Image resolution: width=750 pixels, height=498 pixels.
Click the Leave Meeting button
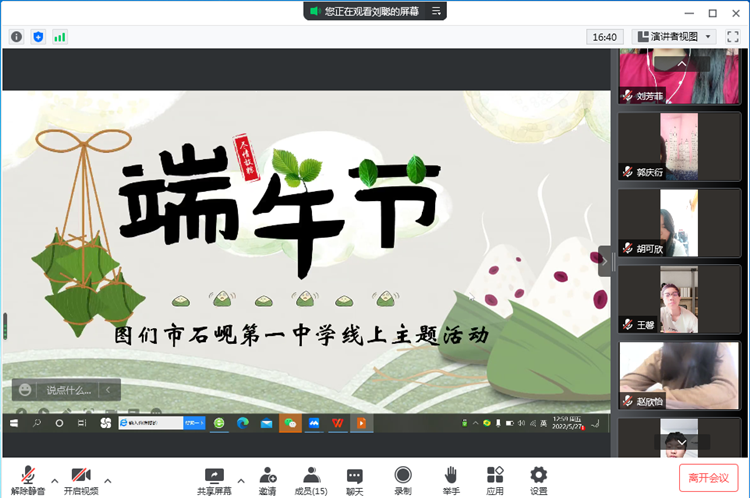tap(708, 477)
